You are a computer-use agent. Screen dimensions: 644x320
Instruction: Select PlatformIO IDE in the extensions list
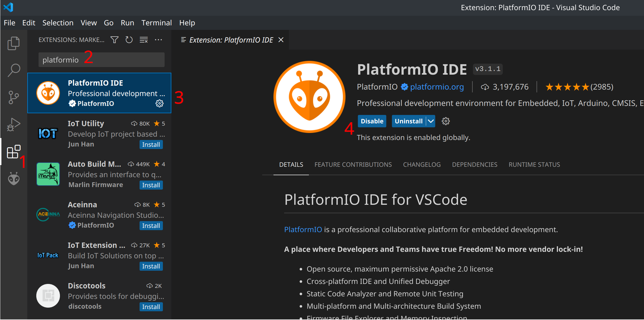[99, 93]
